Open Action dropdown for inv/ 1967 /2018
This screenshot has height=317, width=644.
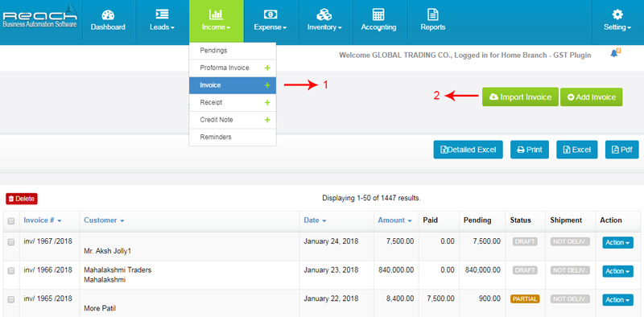coord(617,242)
